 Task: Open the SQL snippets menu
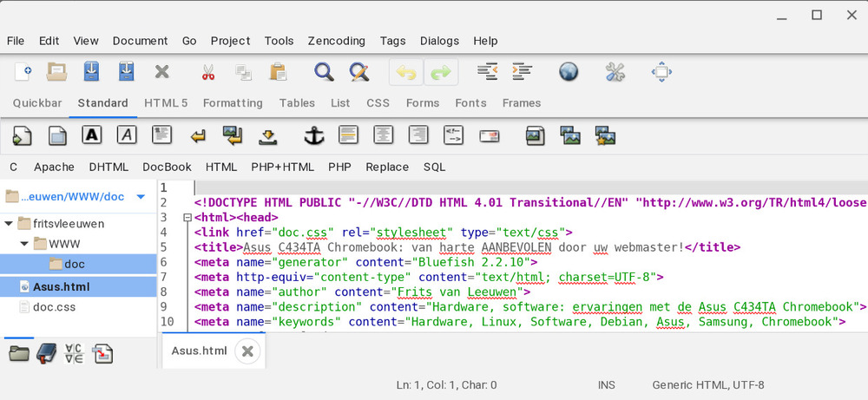[435, 167]
